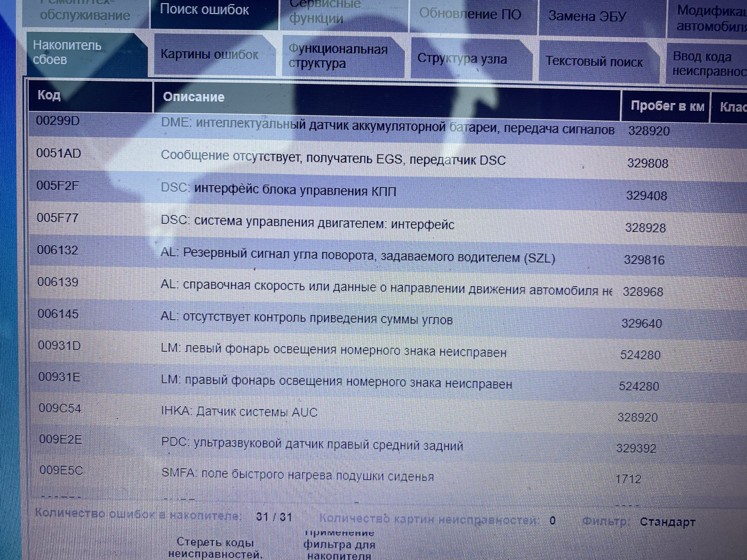The image size is (747, 560).
Task: Click mileage value 1712
Action: [628, 479]
